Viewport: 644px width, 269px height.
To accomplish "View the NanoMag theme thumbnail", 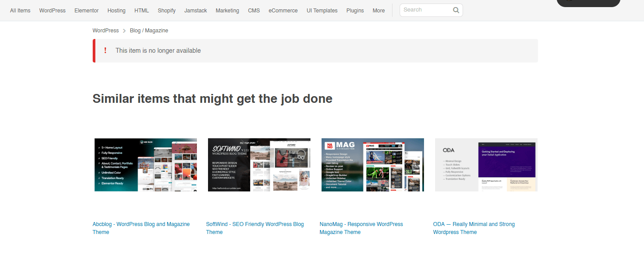I will [373, 165].
